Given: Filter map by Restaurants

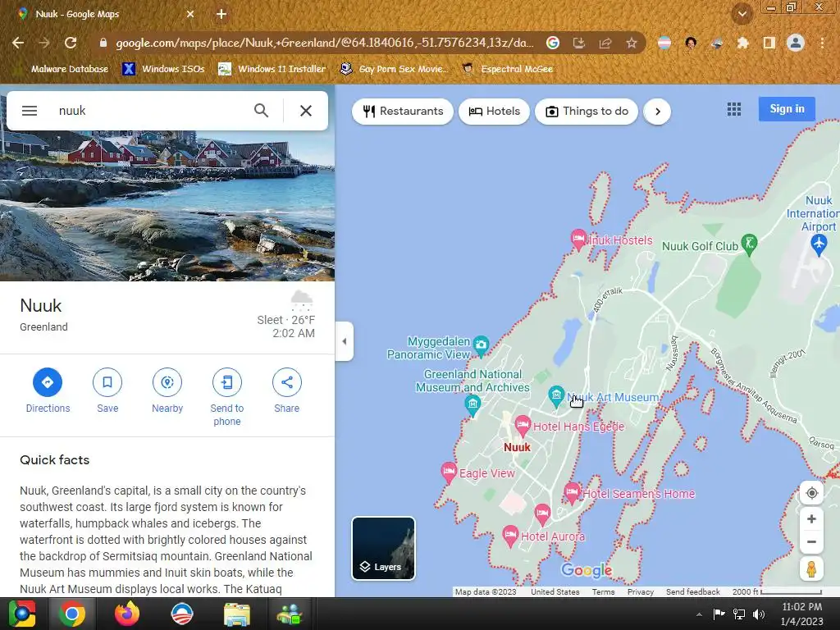Looking at the screenshot, I should pos(403,112).
